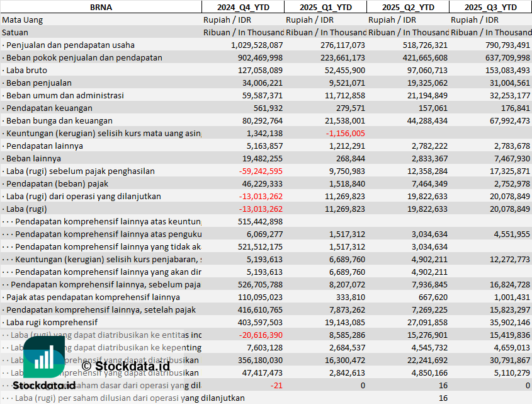Select the value 403,597,503
532x404 pixels.
(x=260, y=322)
